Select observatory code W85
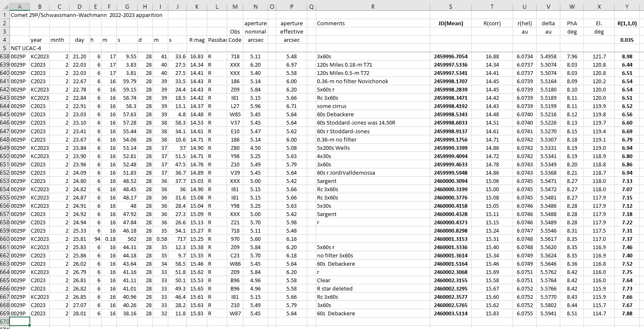 coord(235,114)
